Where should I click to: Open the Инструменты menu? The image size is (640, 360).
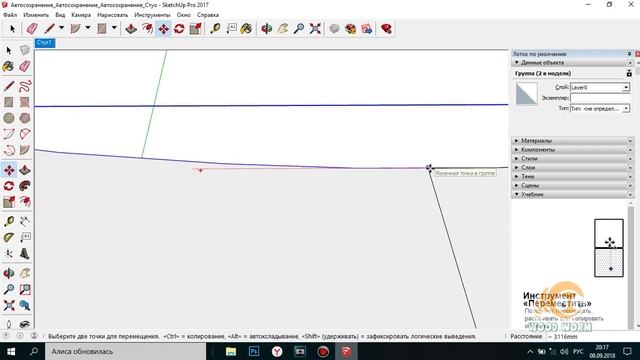point(152,15)
